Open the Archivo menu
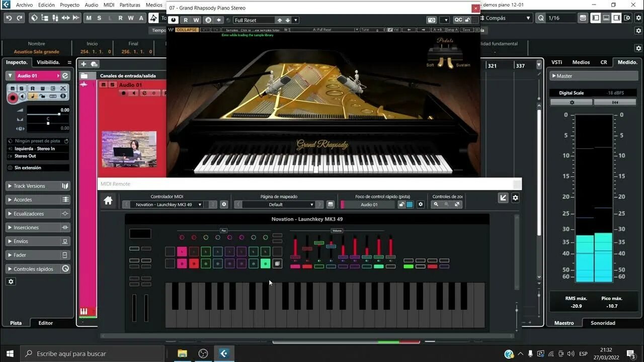This screenshot has width=644, height=362. click(x=24, y=5)
